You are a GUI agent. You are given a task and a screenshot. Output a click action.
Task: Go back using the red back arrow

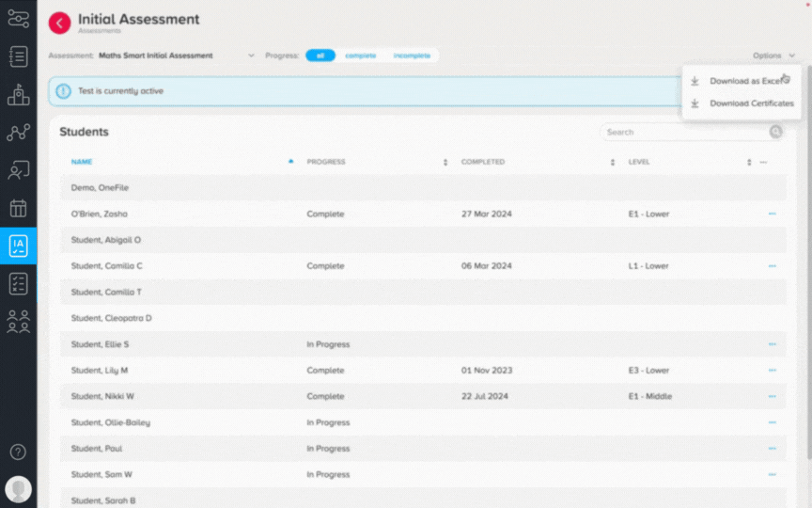[59, 24]
